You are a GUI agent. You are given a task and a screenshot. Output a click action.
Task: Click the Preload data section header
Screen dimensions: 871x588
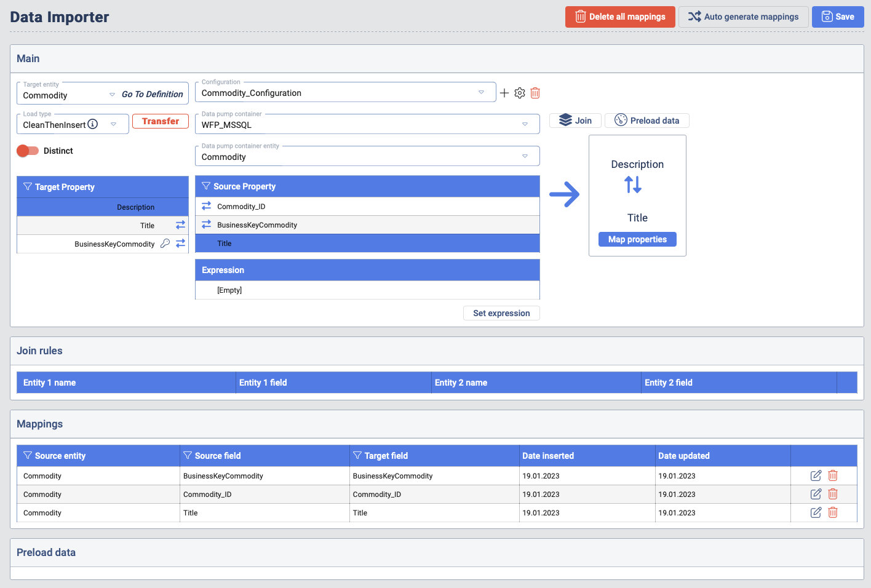437,552
